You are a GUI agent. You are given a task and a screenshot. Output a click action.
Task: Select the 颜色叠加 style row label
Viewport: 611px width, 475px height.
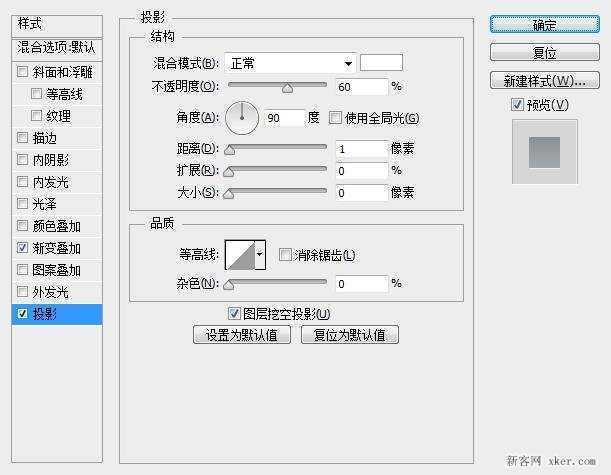point(57,226)
